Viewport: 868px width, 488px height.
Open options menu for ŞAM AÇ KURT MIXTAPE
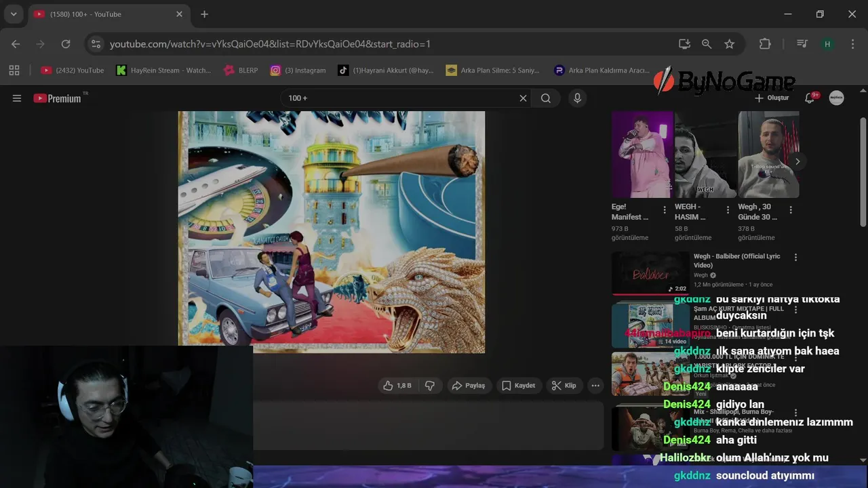coord(795,309)
